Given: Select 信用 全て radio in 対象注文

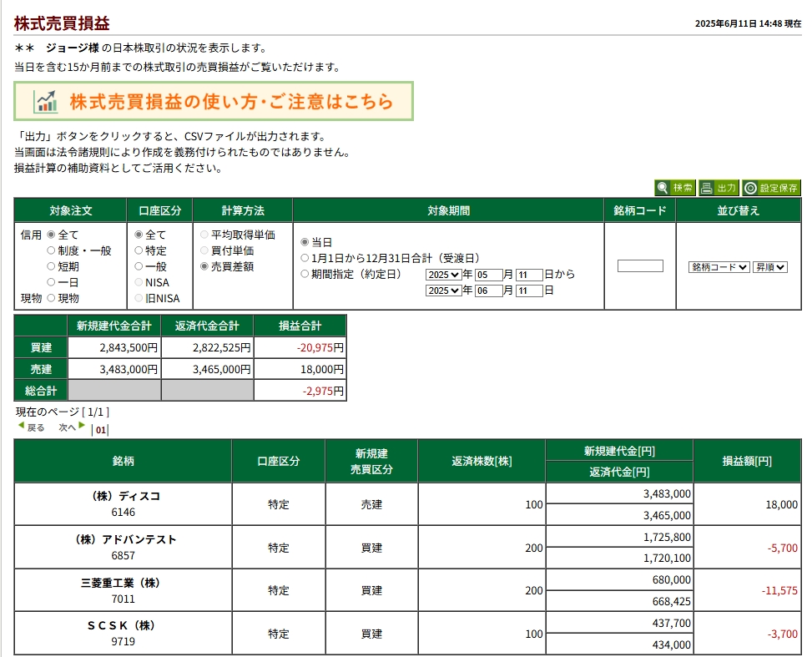Looking at the screenshot, I should (x=51, y=235).
